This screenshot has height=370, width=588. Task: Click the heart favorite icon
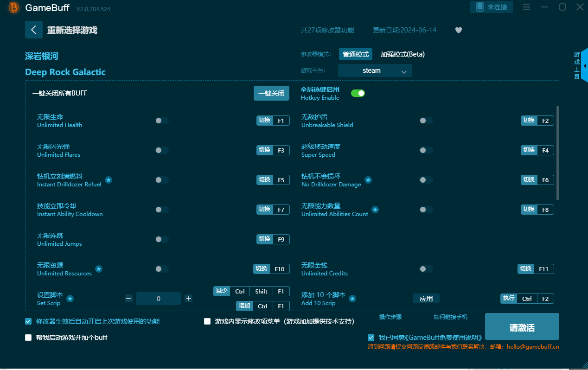point(458,30)
